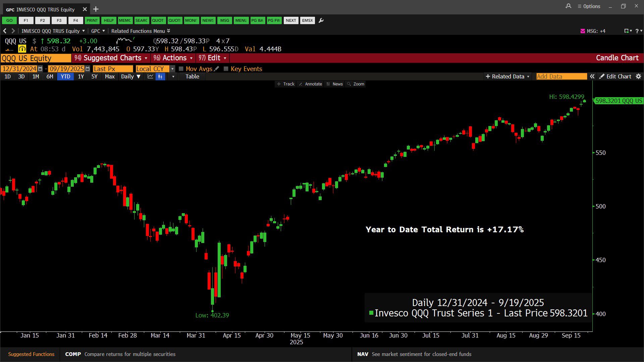The image size is (644, 362).
Task: Open the Local CCY currency dropdown
Action: click(172, 69)
